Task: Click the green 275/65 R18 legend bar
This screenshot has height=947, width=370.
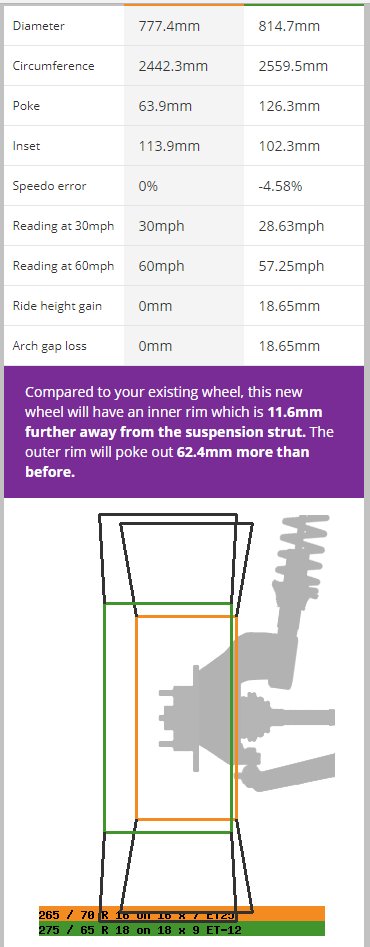Action: click(182, 929)
